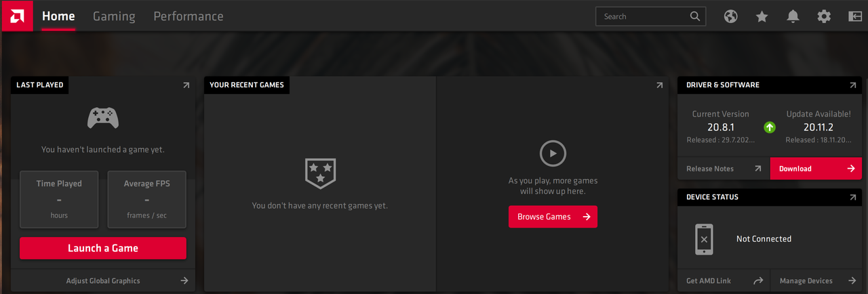Click the LAST PLAYED panel title
This screenshot has width=868, height=294.
(40, 85)
